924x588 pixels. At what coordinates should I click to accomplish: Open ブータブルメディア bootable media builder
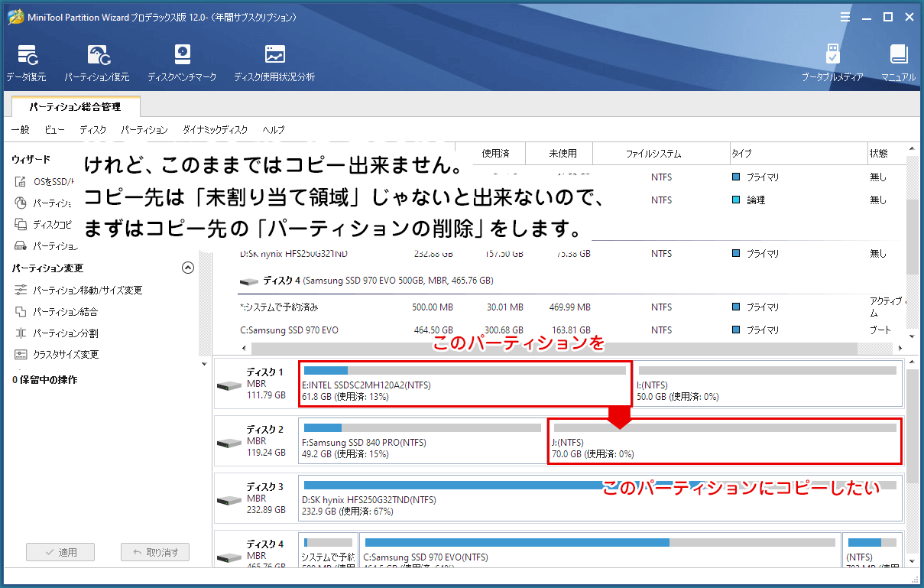tap(832, 63)
